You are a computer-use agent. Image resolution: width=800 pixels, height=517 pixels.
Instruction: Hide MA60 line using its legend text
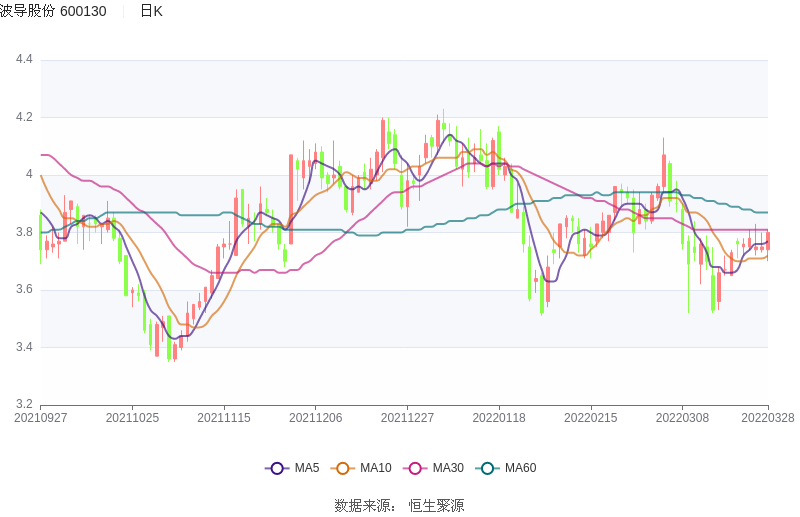click(x=520, y=468)
